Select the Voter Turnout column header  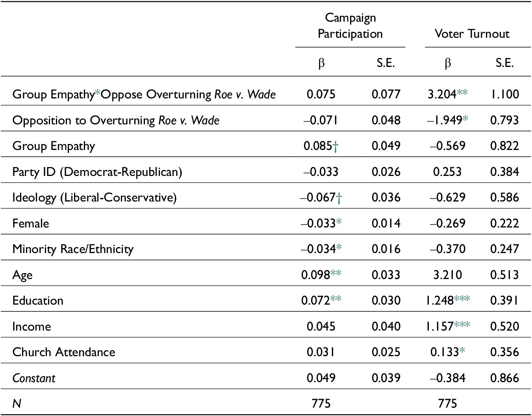472,34
